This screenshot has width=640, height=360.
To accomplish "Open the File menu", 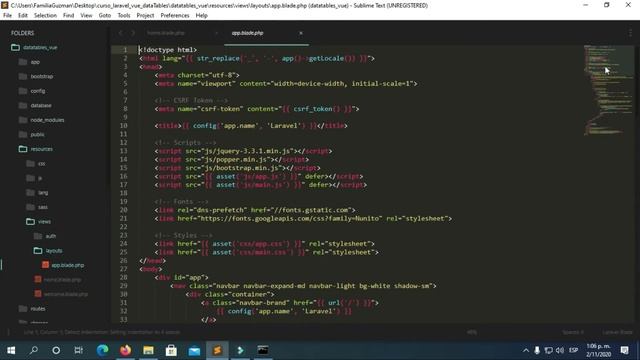I will click(x=7, y=16).
